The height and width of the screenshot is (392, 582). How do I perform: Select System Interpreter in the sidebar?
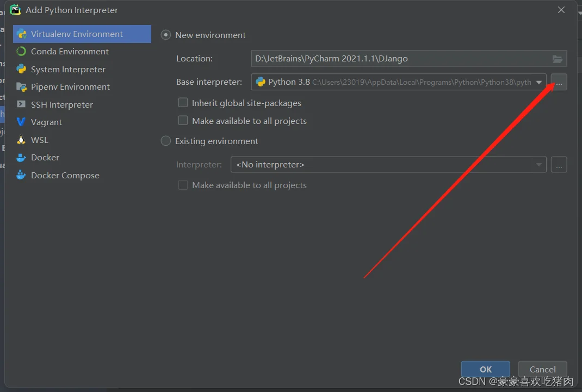pos(82,69)
